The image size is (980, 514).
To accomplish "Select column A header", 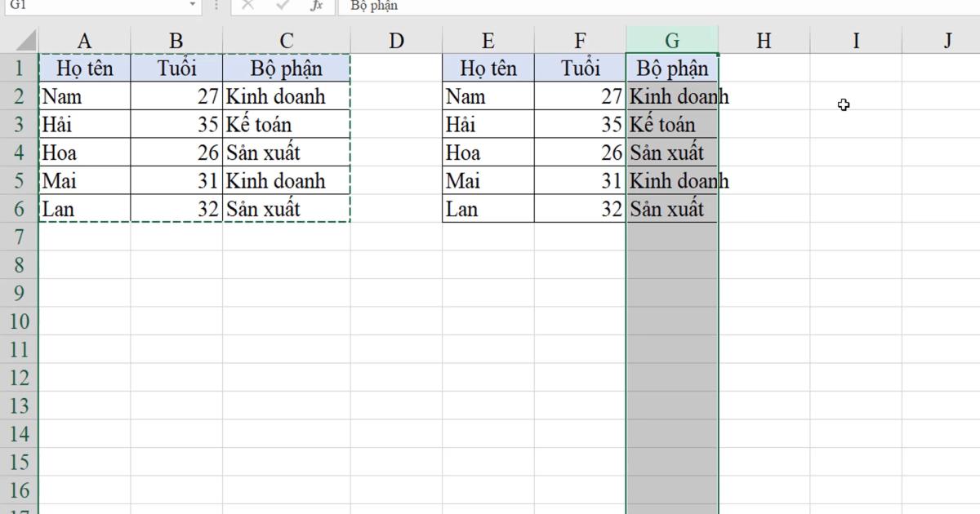I will (84, 39).
